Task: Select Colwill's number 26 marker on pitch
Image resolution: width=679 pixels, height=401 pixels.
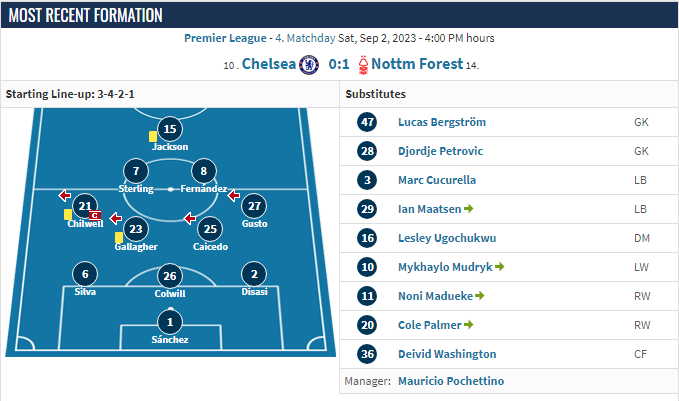Action: (170, 276)
